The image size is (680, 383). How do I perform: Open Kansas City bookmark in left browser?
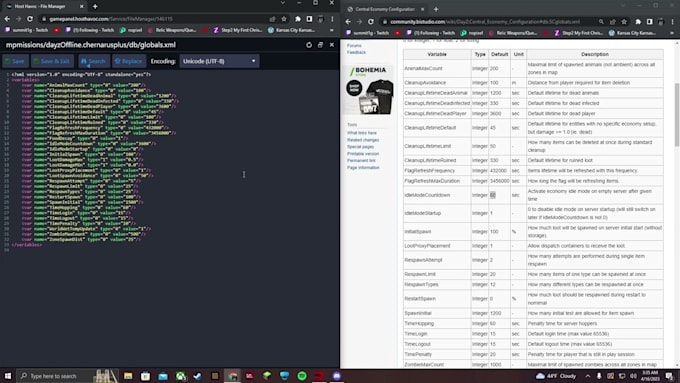click(x=291, y=30)
